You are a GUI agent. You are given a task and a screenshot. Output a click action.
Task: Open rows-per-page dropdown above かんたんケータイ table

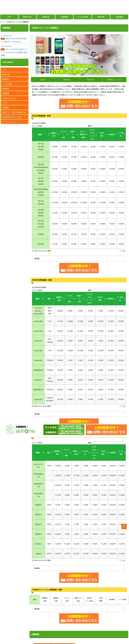(34, 443)
